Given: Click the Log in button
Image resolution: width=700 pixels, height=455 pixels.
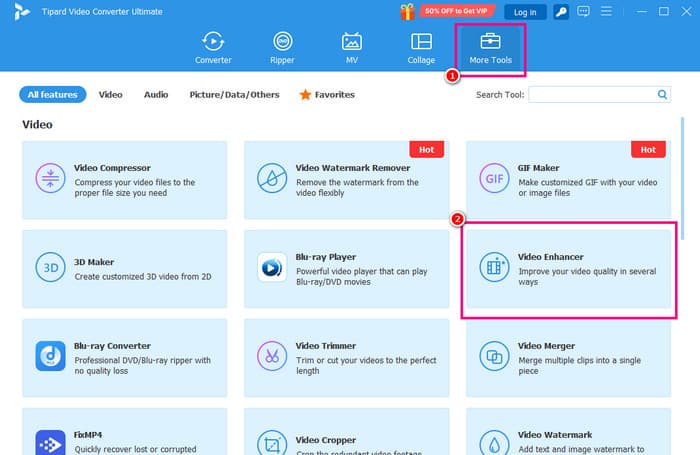Looking at the screenshot, I should pos(524,12).
